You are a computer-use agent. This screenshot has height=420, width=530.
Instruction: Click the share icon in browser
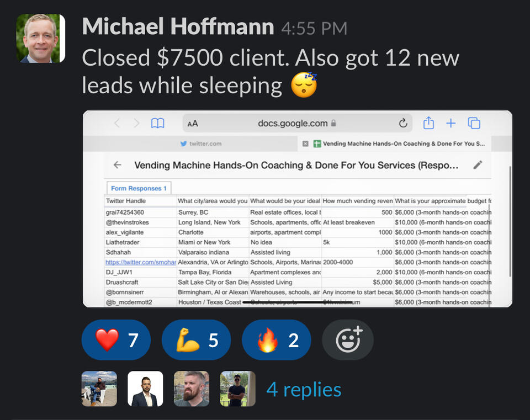(x=428, y=123)
